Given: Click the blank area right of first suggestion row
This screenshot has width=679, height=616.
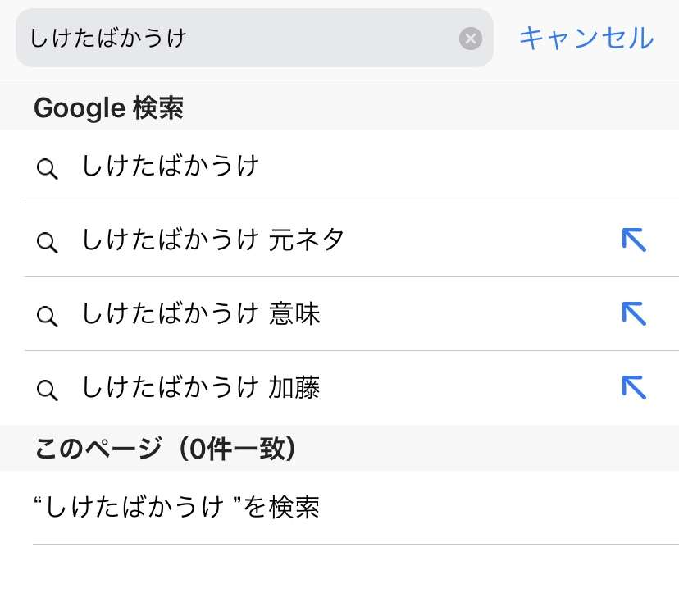Looking at the screenshot, I should click(467, 167).
